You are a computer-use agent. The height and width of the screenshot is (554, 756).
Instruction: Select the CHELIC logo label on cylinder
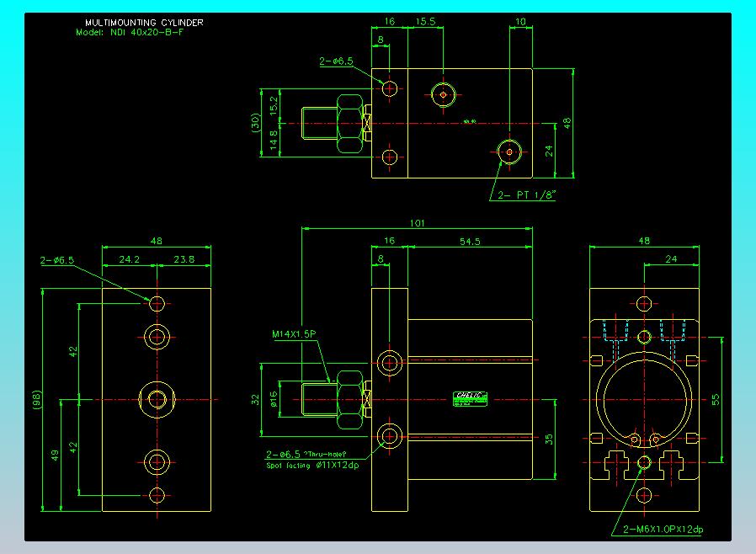click(x=470, y=399)
